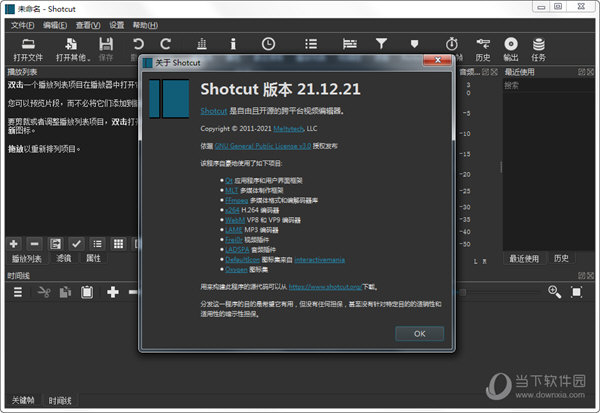Viewport: 600px width, 413px height.
Task: Click the Open File (打开文件) toolbar icon
Action: click(28, 44)
